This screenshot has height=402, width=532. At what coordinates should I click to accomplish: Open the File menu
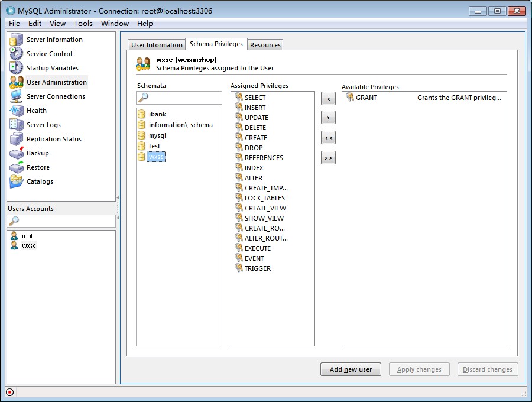[x=14, y=24]
